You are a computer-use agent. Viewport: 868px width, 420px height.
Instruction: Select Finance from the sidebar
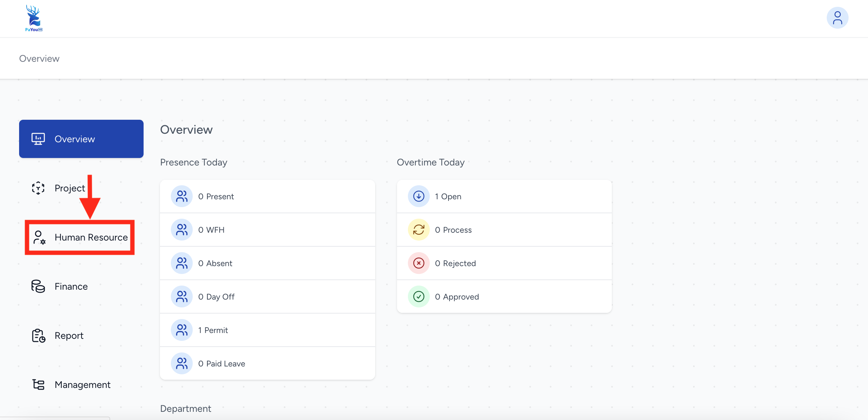(71, 287)
